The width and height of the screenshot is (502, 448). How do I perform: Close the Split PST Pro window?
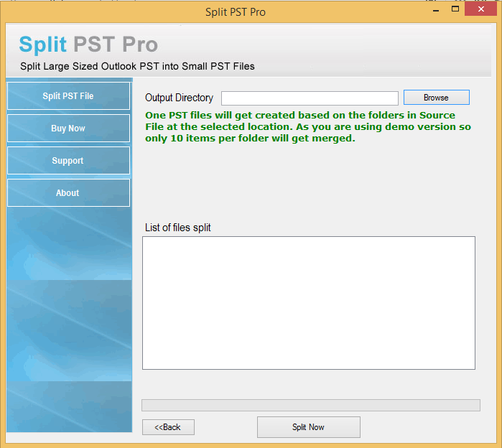click(x=480, y=9)
